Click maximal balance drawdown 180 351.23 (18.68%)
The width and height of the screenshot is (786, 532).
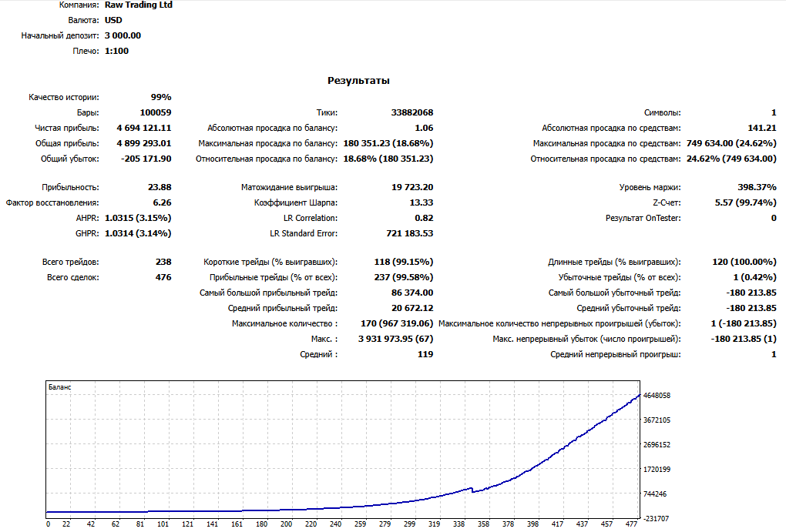click(388, 143)
